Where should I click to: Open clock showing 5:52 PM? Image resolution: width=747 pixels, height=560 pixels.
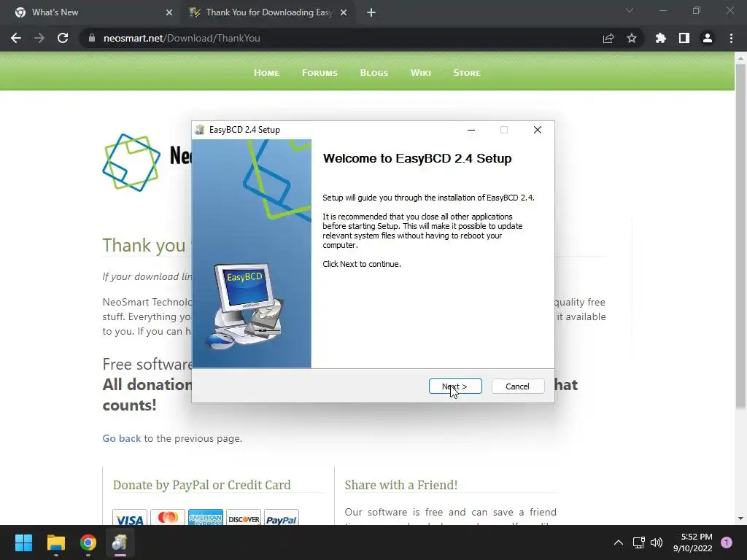tap(693, 542)
